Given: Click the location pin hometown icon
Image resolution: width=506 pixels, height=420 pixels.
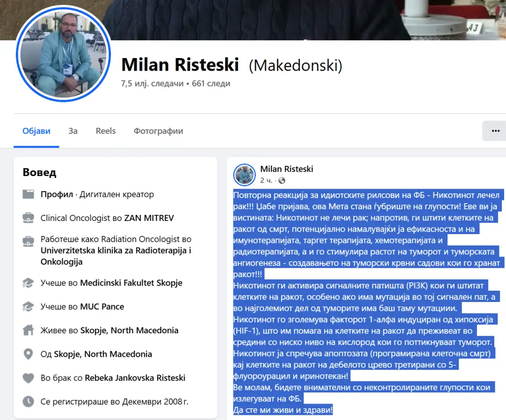Looking at the screenshot, I should [29, 354].
